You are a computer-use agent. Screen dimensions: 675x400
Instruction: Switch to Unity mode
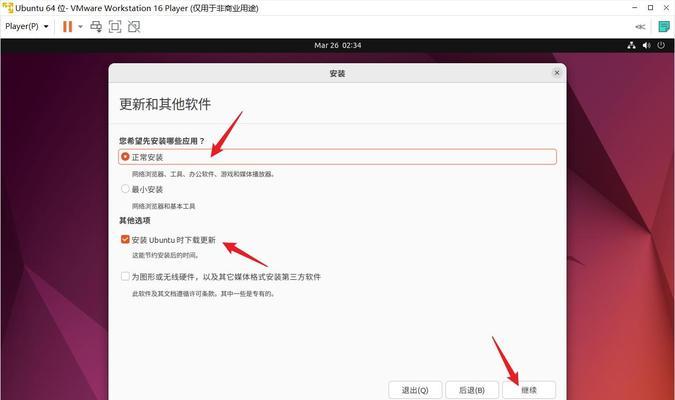pos(134,27)
